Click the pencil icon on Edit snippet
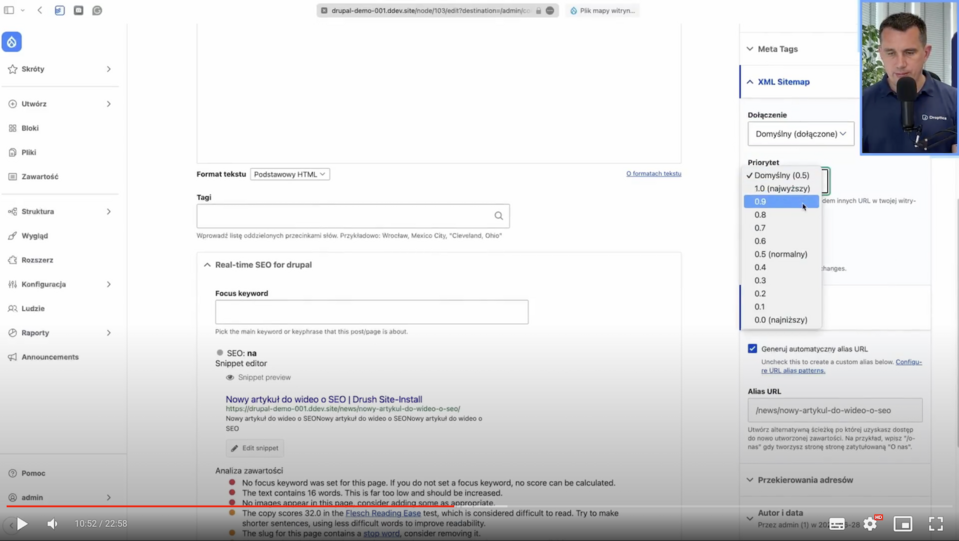The image size is (959, 541). (234, 448)
